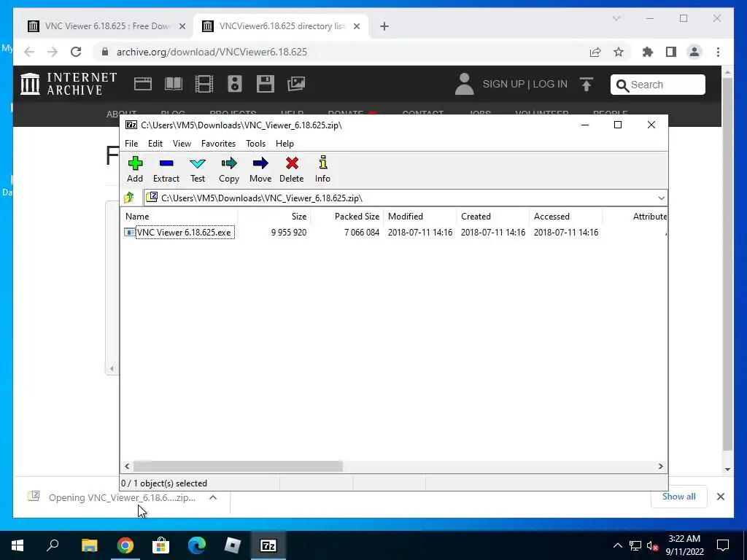The width and height of the screenshot is (747, 560).
Task: Expand the download item options chevron
Action: point(213,497)
